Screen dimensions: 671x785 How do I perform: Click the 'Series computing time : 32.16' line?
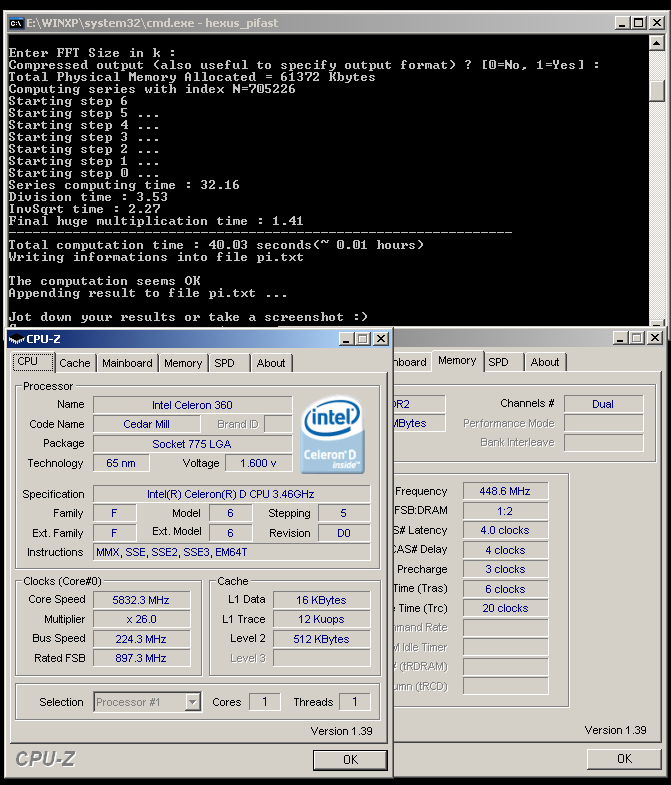124,185
